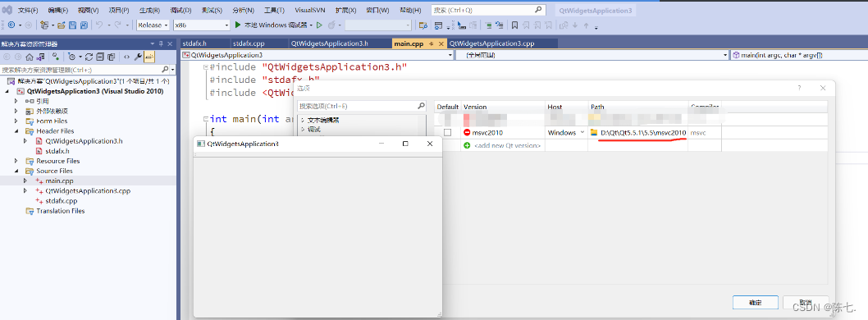Expand the 引用 references node
This screenshot has width=868, height=320.
coord(16,101)
